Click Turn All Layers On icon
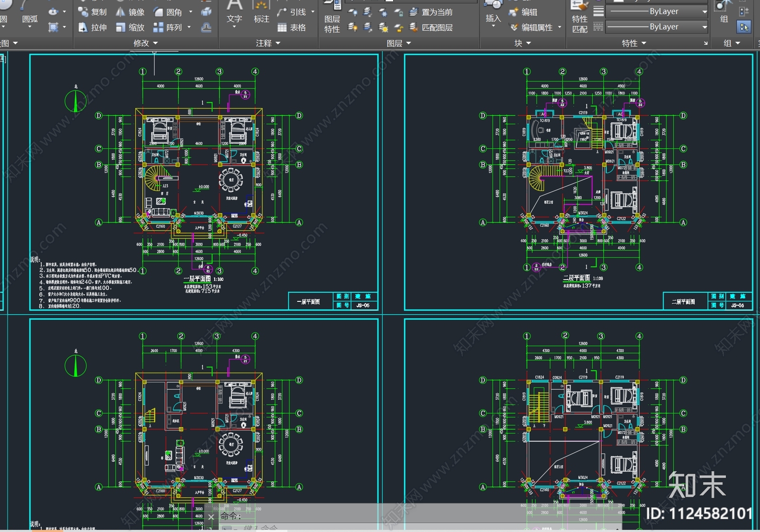The width and height of the screenshot is (760, 532). pyautogui.click(x=352, y=28)
